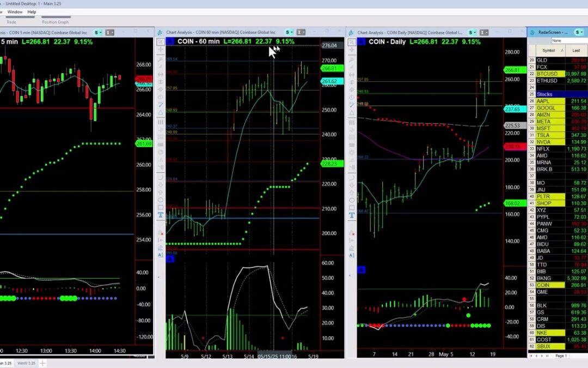Viewport: 588px width, 368px height.
Task: Click the Chart Analysis window icon of COIN 60 min
Action: (160, 33)
